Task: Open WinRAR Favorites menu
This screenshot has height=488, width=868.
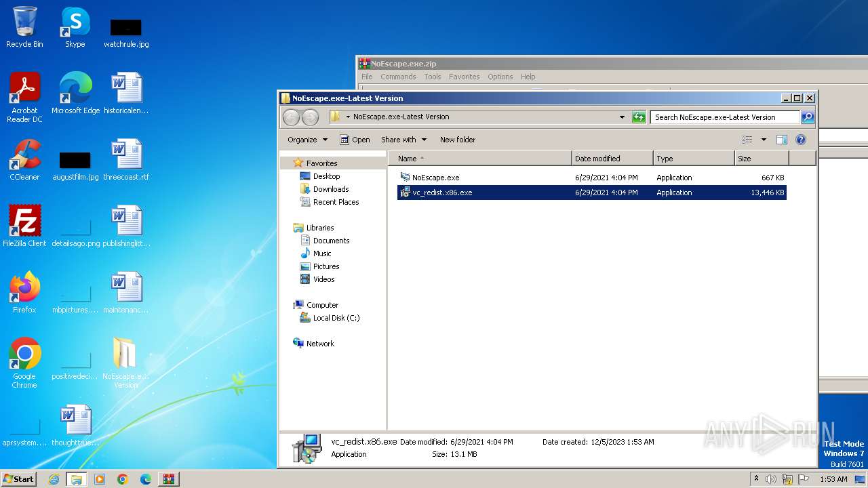Action: pos(464,77)
